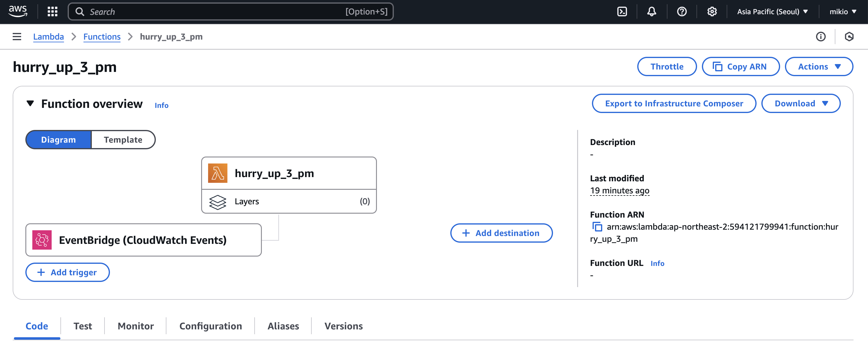The image size is (868, 359).
Task: Expand the Download dropdown
Action: 801,103
